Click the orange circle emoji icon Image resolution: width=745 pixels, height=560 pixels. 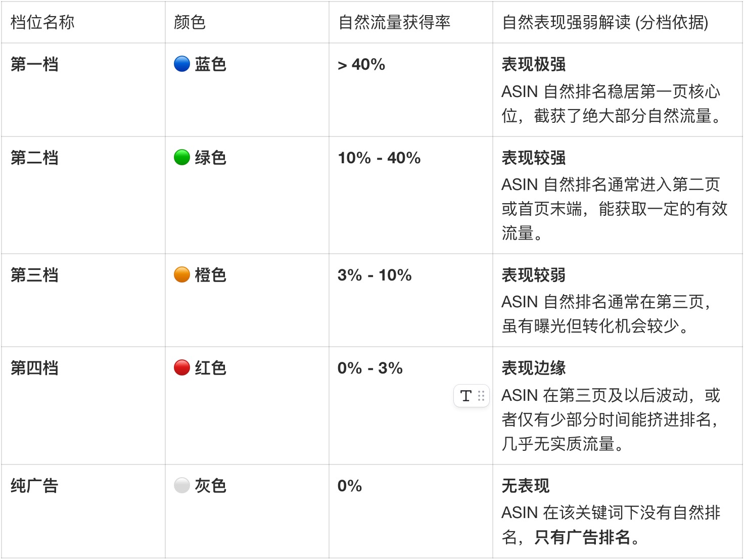[182, 275]
